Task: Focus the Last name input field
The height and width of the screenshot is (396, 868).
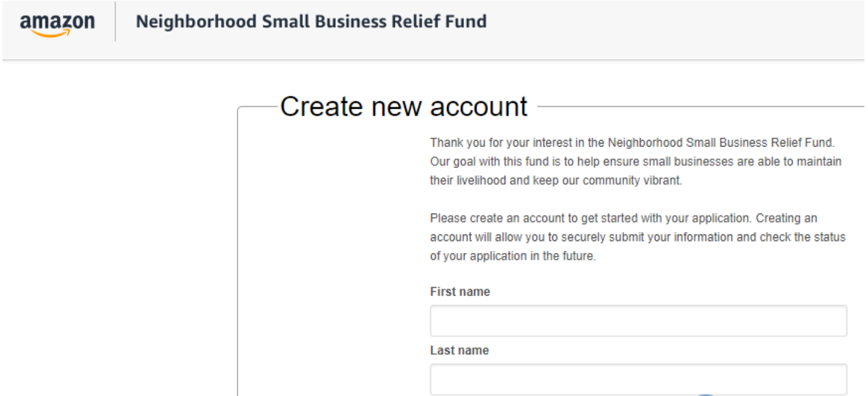Action: tap(638, 379)
